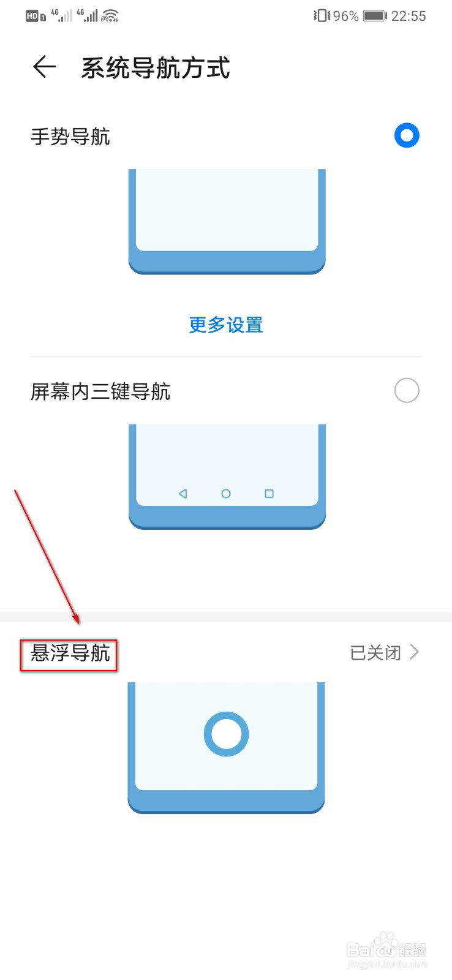Tap the gesture navigation preview image
This screenshot has width=452, height=980.
[x=227, y=222]
